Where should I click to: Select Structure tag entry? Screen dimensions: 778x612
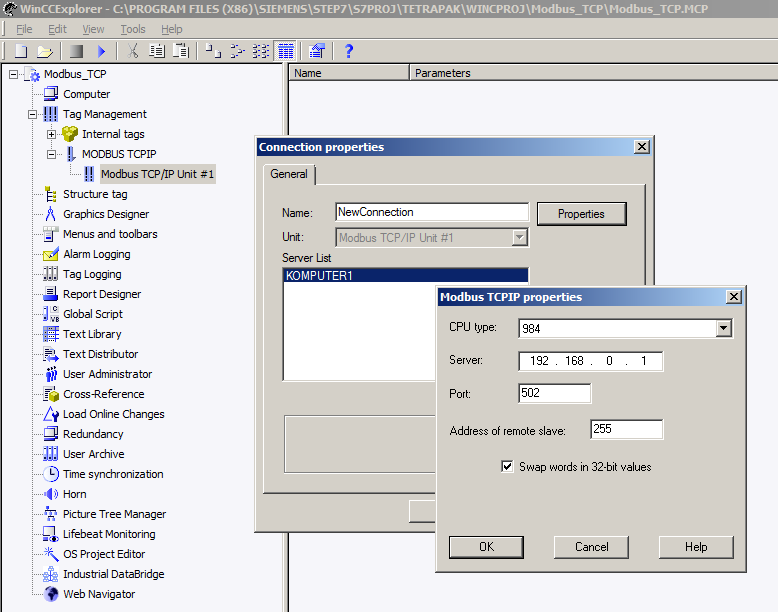point(95,194)
